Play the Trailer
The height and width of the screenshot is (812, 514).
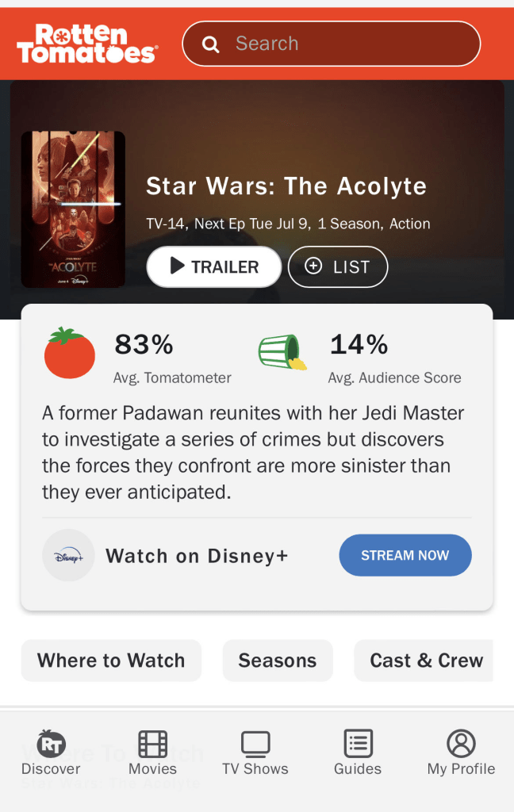click(x=214, y=266)
